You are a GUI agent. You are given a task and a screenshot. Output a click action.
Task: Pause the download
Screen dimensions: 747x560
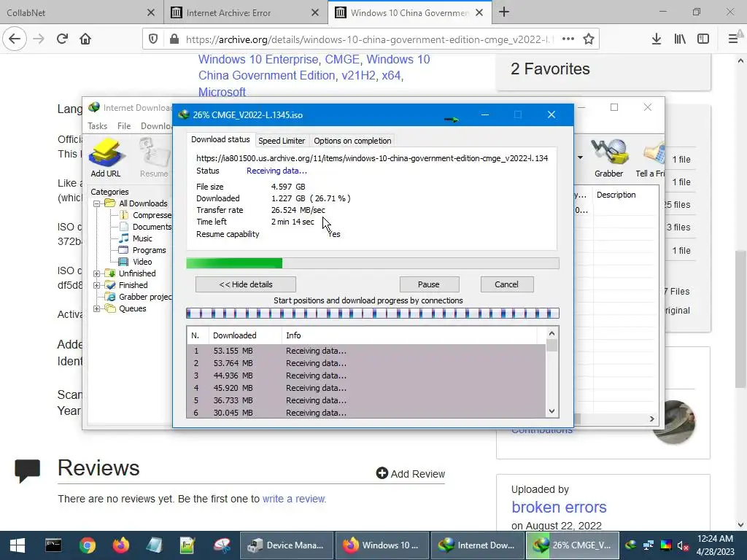click(429, 284)
